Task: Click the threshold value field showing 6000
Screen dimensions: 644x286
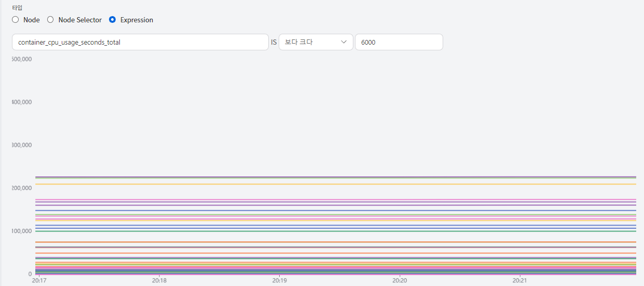Action: (399, 42)
